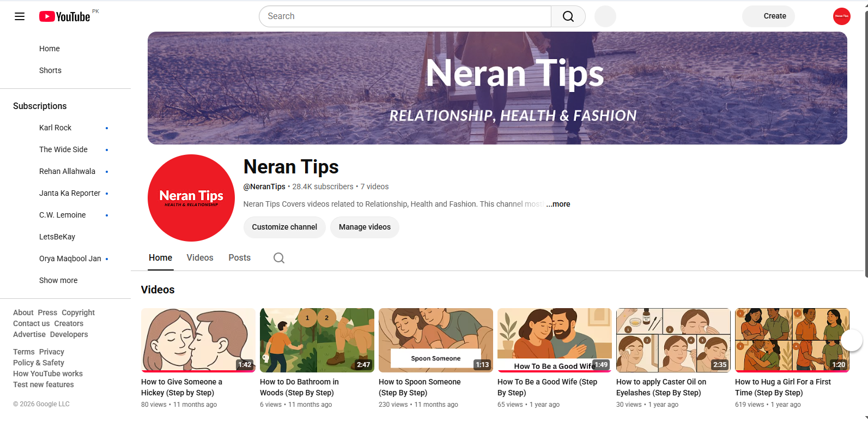
Task: Open the Developers footer link
Action: [69, 334]
